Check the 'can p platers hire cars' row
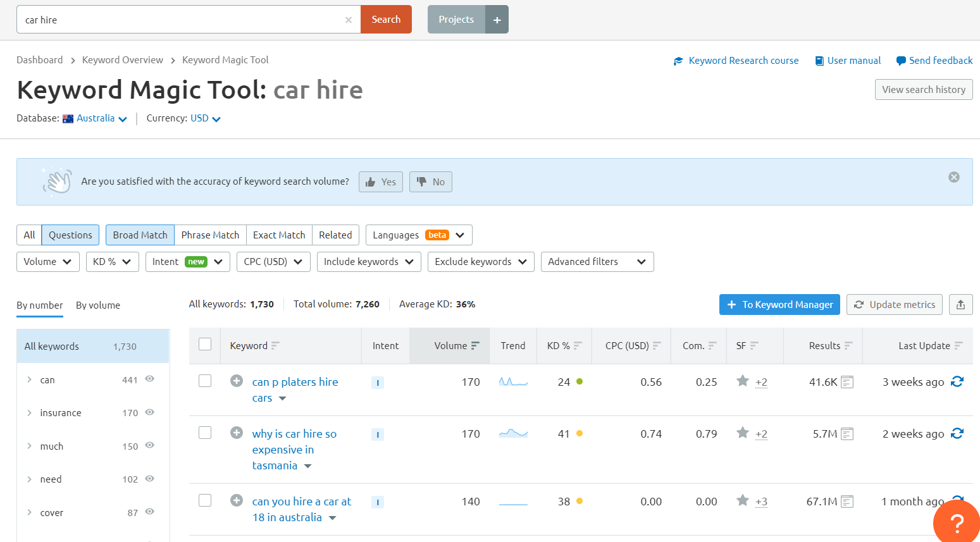The height and width of the screenshot is (542, 980). click(205, 381)
